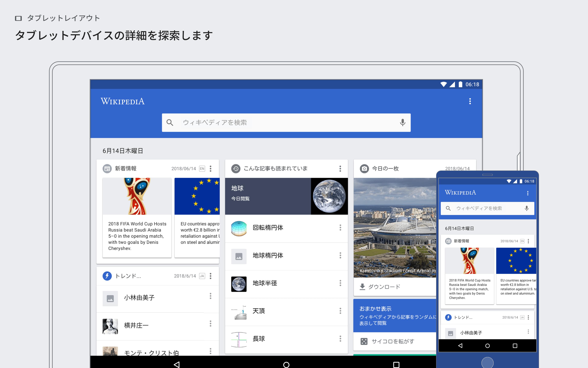The width and height of the screenshot is (588, 368).
Task: Open phone 新着情報 card overflow menu
Action: pyautogui.click(x=528, y=241)
